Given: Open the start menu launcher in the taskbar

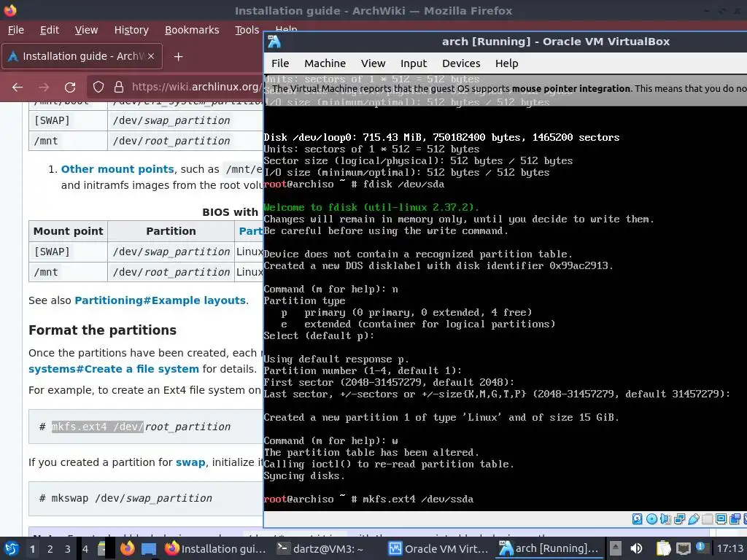Looking at the screenshot, I should [x=12, y=548].
